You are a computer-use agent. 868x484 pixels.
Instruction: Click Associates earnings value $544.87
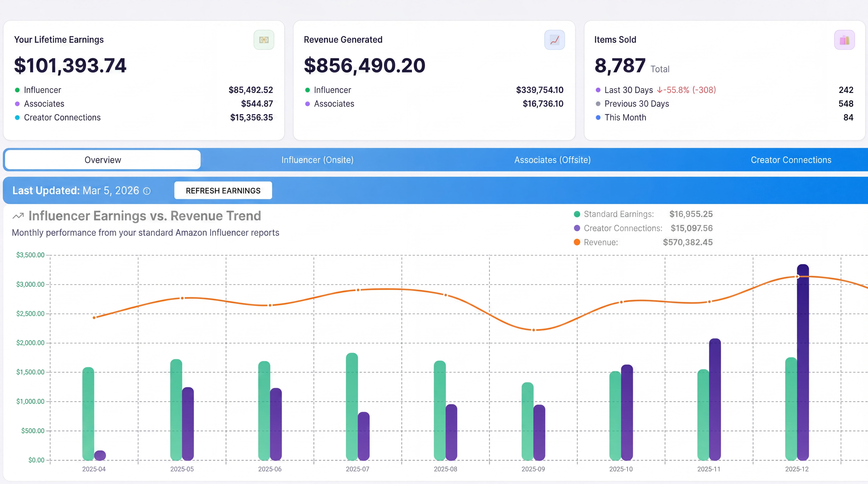click(257, 104)
